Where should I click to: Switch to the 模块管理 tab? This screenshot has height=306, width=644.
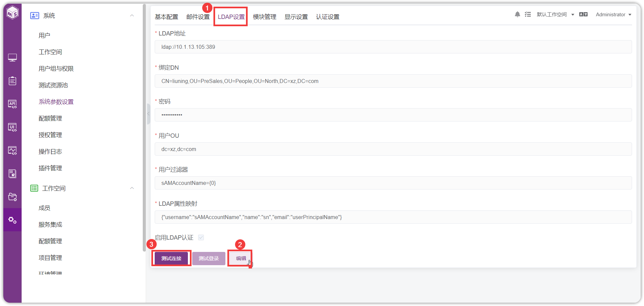tap(265, 17)
